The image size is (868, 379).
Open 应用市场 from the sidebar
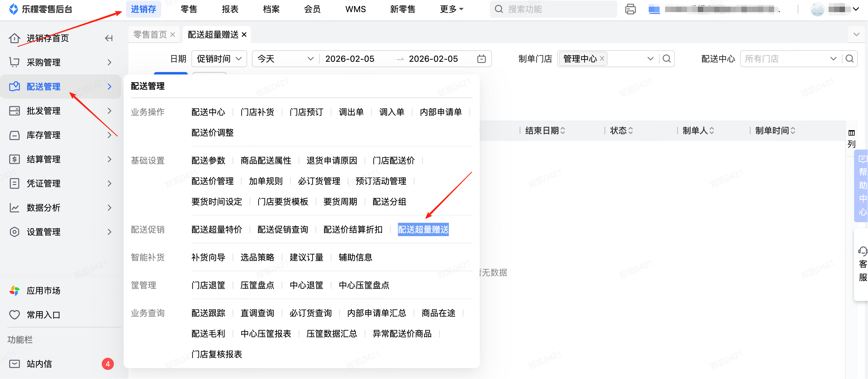[44, 290]
